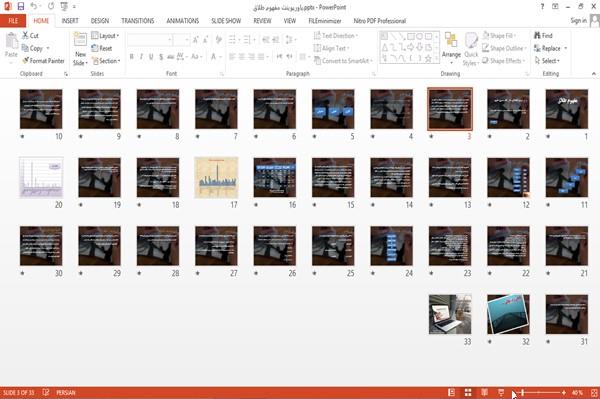Open the FILEminimizer tab
The image size is (600, 399).
click(325, 21)
